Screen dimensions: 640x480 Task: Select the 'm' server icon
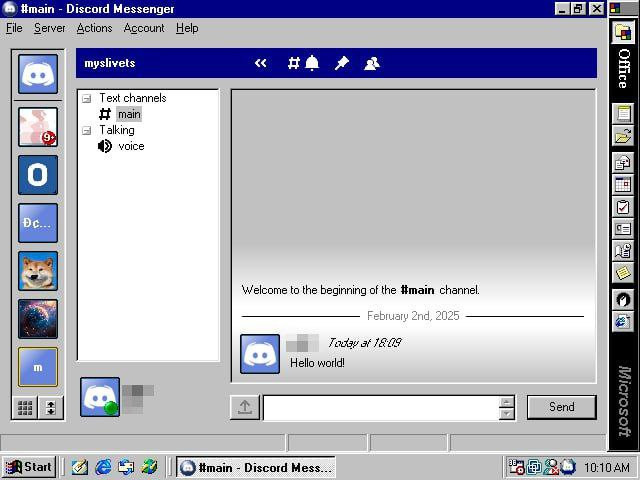point(38,367)
